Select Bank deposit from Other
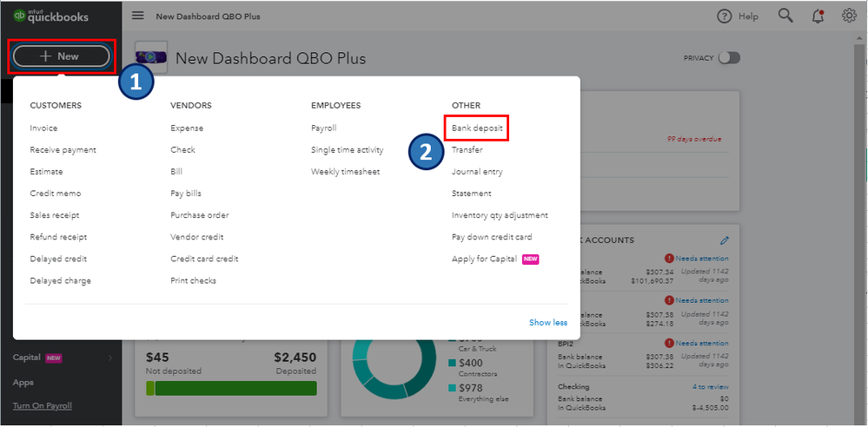 click(x=476, y=128)
